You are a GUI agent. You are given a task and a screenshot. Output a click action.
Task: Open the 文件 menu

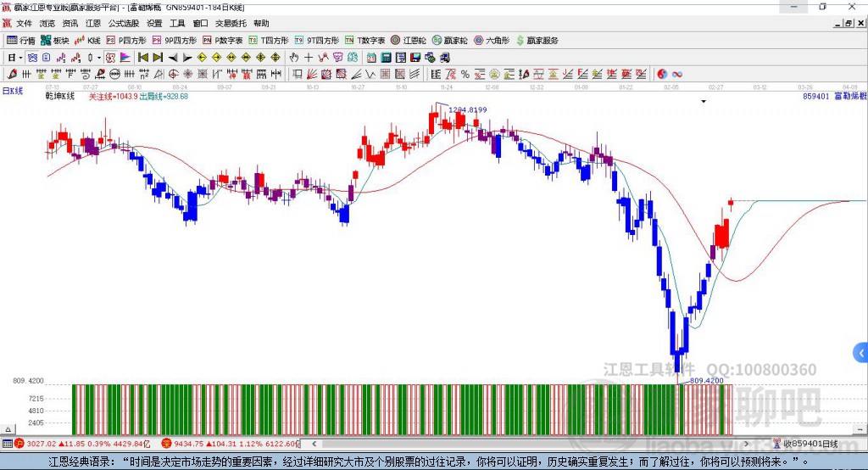tap(24, 23)
